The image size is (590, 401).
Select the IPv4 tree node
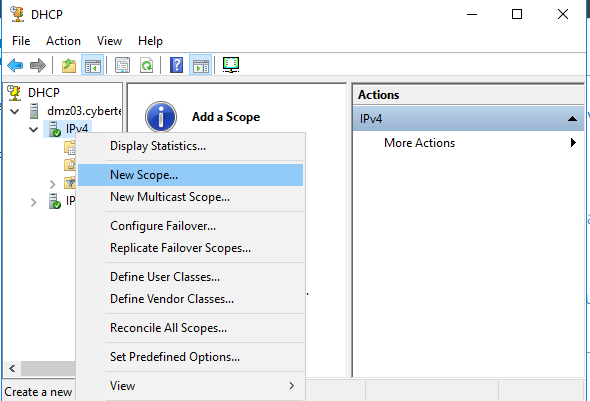77,129
